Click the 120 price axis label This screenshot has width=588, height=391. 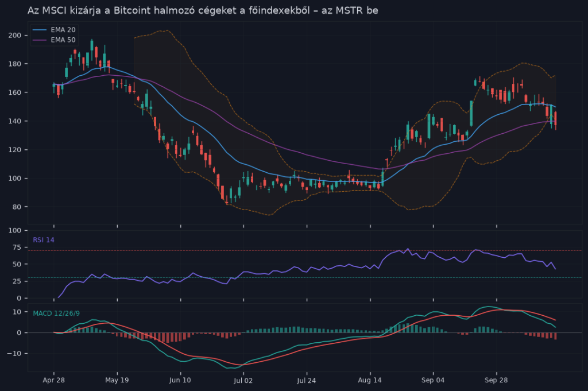pos(15,150)
